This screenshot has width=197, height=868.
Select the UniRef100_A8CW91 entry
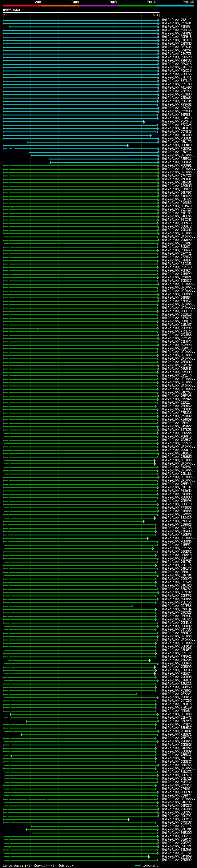coord(176,165)
